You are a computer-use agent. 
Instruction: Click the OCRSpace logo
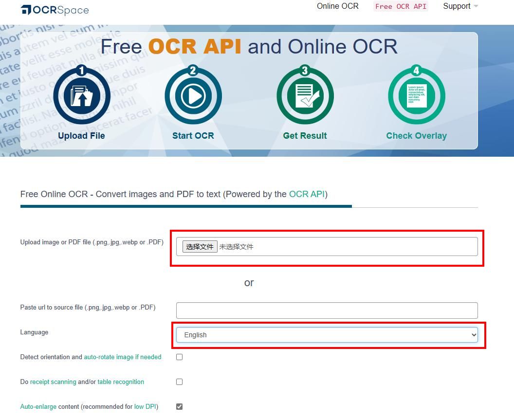pos(55,10)
